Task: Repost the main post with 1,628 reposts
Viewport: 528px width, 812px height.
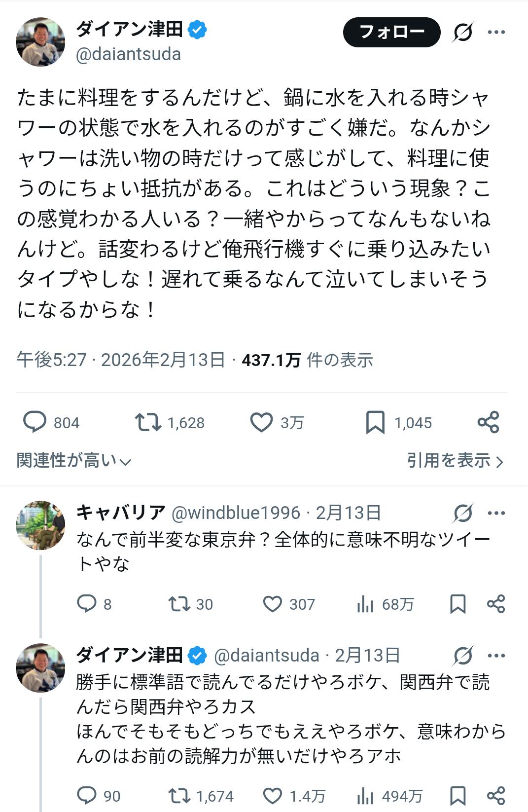Action: 148,423
